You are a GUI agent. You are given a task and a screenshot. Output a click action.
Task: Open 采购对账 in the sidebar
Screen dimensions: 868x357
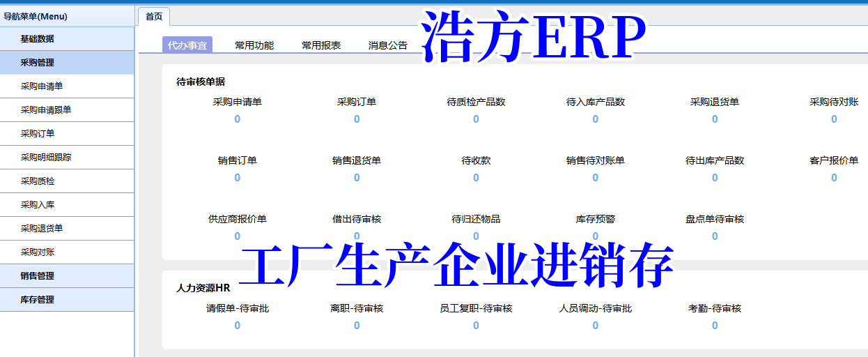(x=38, y=252)
